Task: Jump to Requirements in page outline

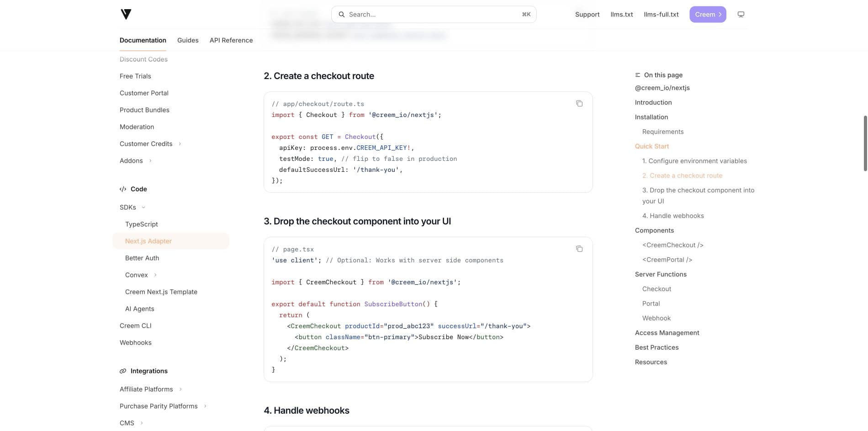Action: click(x=663, y=132)
